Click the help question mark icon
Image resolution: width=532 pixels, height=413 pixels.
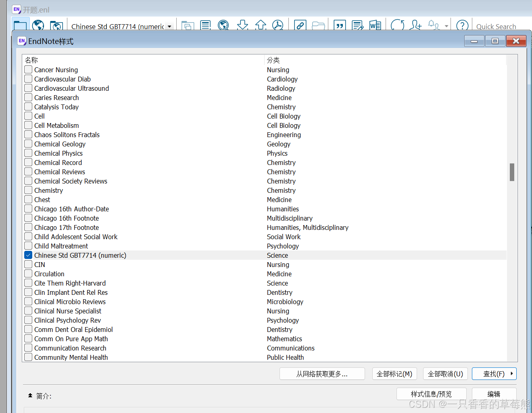[462, 25]
